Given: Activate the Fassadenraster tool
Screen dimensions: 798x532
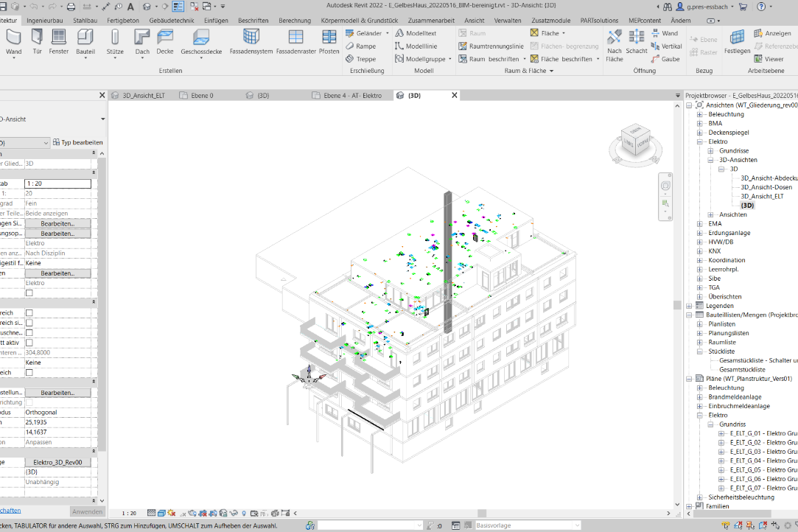Looking at the screenshot, I should click(x=296, y=41).
